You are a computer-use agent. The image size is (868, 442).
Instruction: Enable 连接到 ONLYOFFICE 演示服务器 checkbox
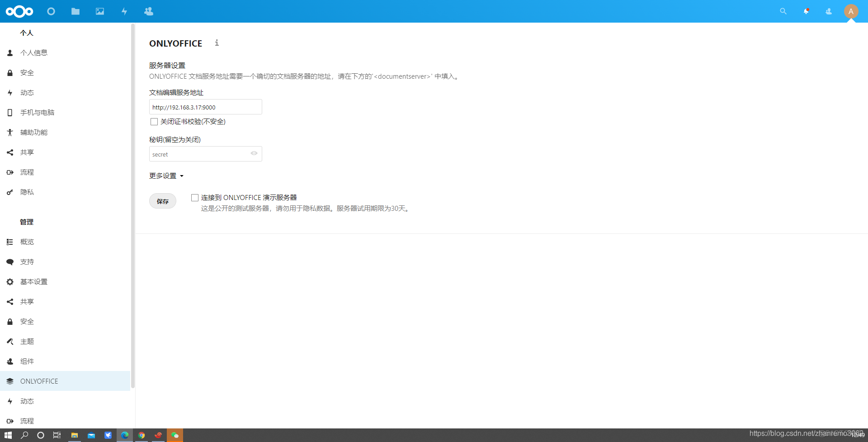pyautogui.click(x=195, y=198)
